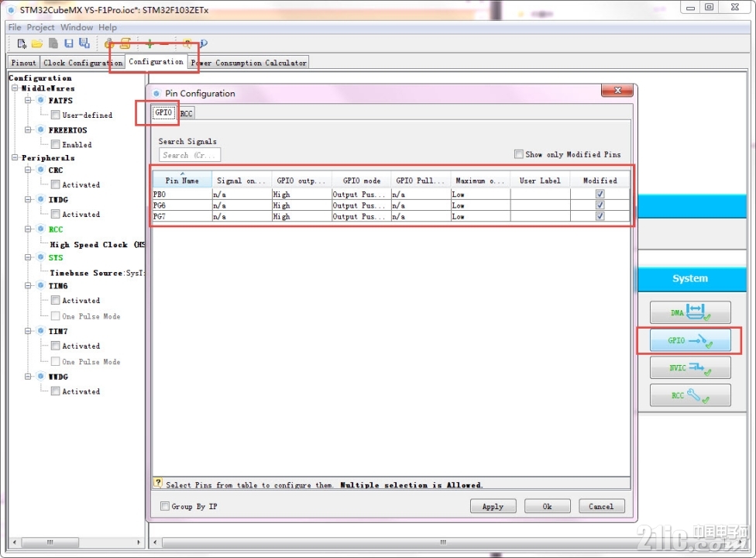Image resolution: width=756 pixels, height=558 pixels.
Task: Click the grayed import project toolbar icon
Action: click(x=53, y=43)
